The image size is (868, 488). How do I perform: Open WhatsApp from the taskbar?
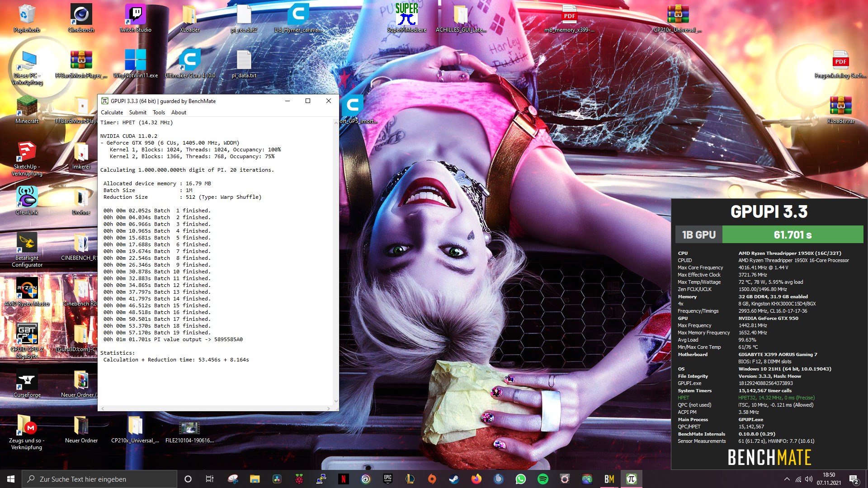(520, 479)
